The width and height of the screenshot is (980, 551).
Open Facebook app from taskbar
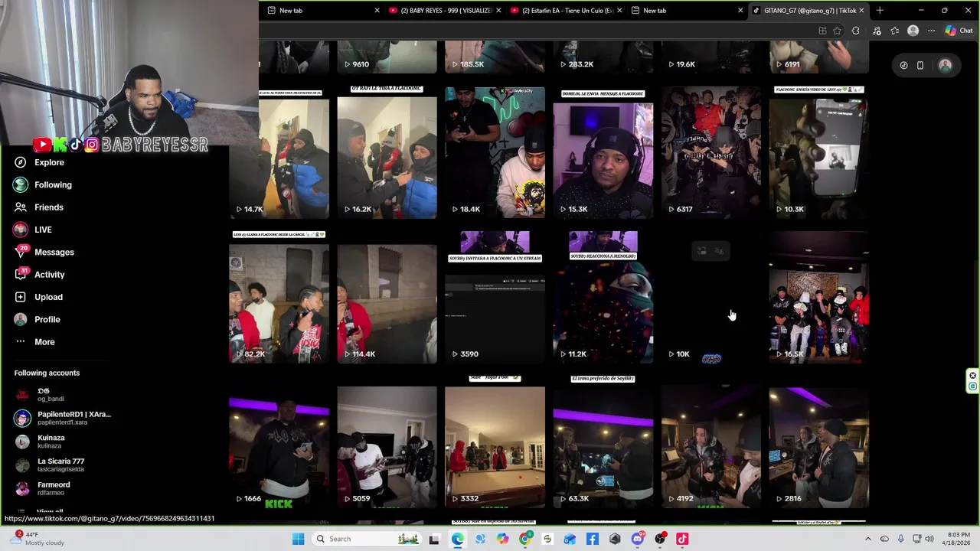tap(592, 539)
